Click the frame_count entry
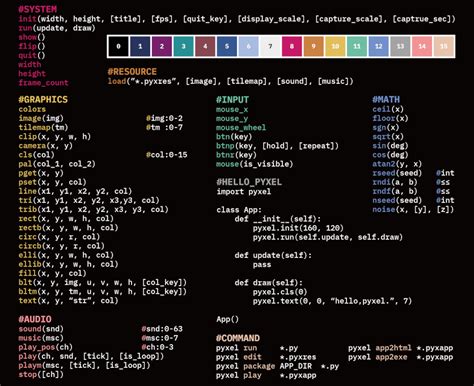 [x=43, y=83]
